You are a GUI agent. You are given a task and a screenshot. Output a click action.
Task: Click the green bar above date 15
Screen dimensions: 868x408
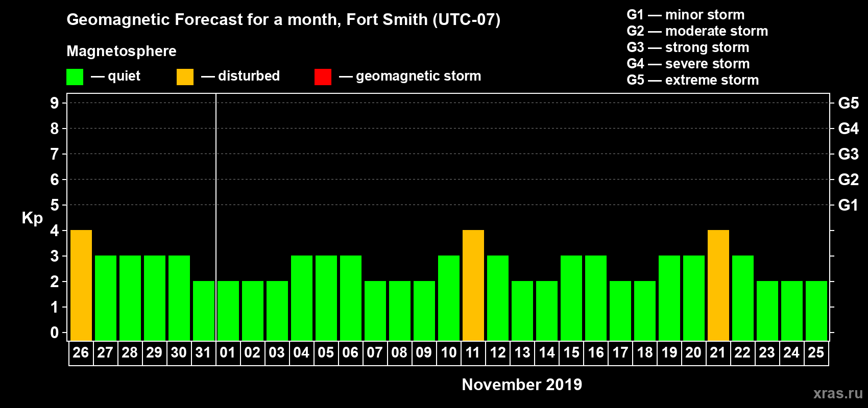click(571, 298)
